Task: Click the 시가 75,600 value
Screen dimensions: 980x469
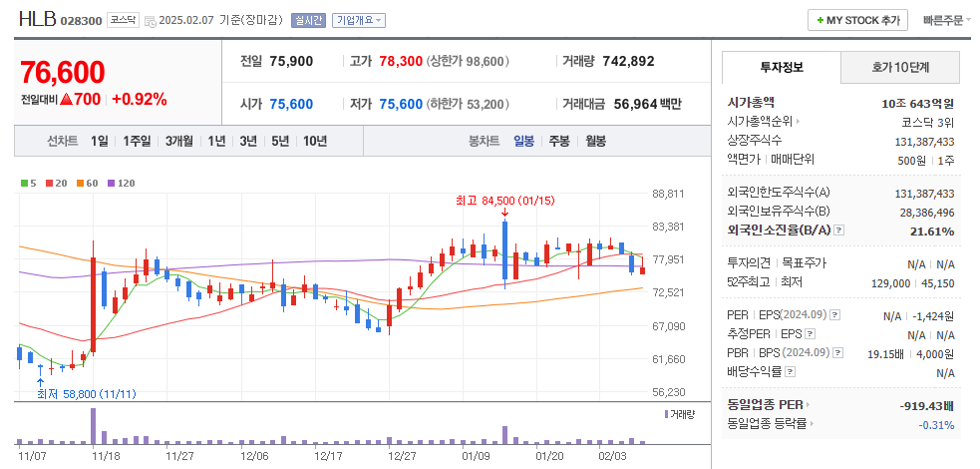Action: coord(291,104)
